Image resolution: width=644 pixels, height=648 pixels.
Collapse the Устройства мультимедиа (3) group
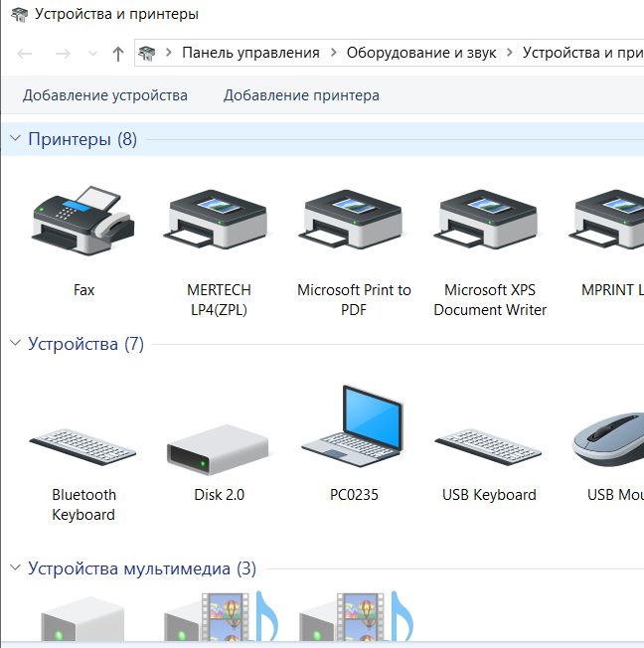tap(15, 568)
